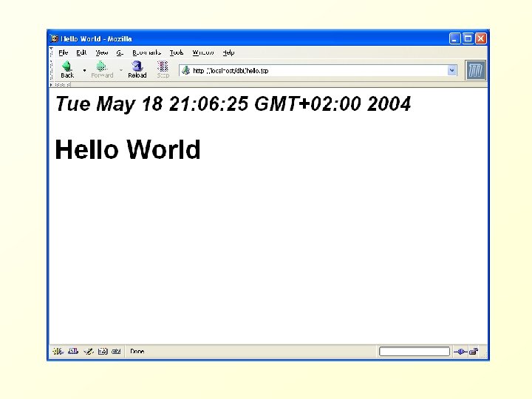Click the Mozilla M throbber logo
Viewport: 532px width, 399px height.
tap(475, 70)
